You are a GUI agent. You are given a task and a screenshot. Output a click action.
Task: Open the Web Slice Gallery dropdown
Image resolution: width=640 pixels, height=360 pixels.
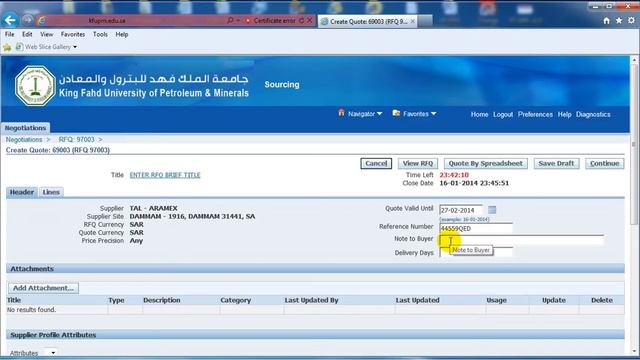(75, 47)
